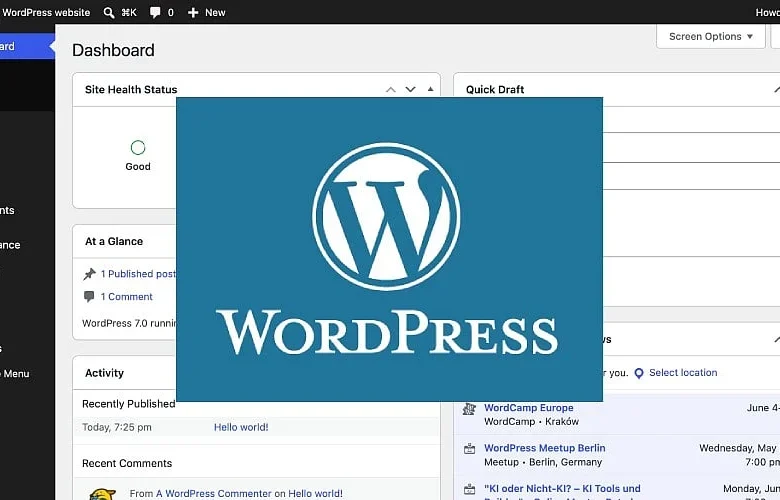Open the WordPress website site name link
The width and height of the screenshot is (780, 500).
pyautogui.click(x=46, y=12)
